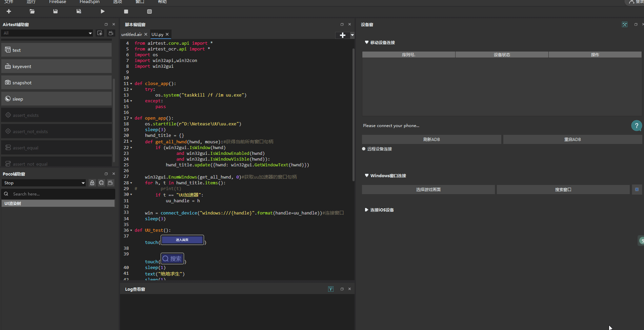Select the assert_equal command
644x330 pixels.
tap(56, 148)
